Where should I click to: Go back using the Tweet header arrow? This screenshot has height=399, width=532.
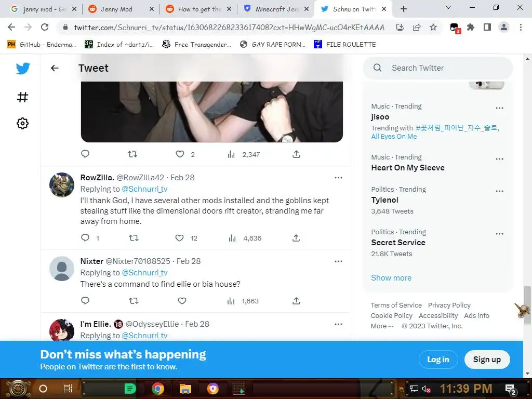click(x=55, y=68)
